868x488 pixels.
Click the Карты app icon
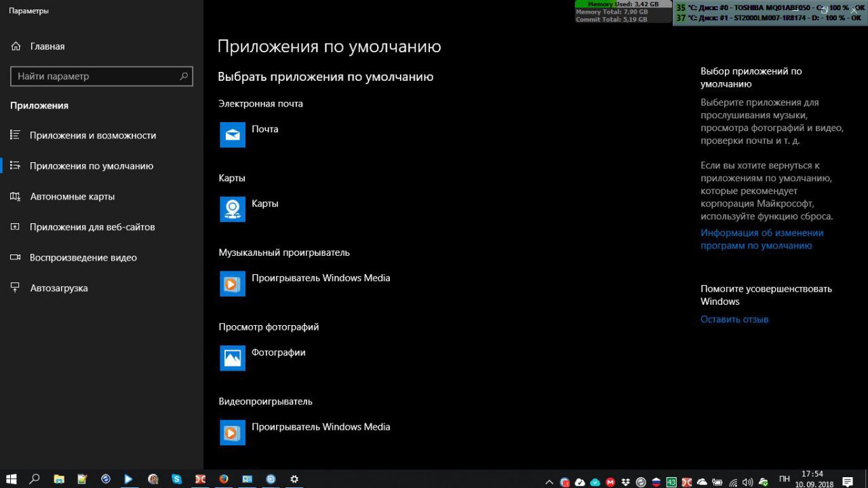click(233, 209)
